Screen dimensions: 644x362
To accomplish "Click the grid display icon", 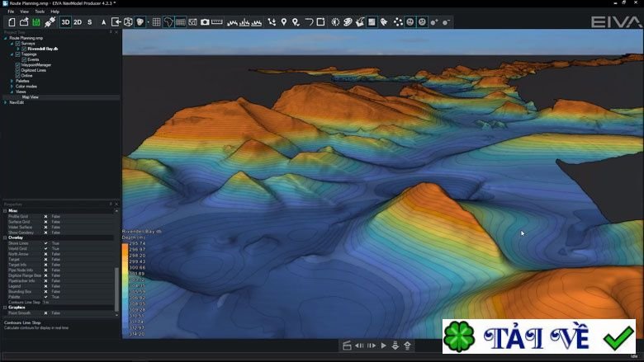I will click(x=156, y=22).
